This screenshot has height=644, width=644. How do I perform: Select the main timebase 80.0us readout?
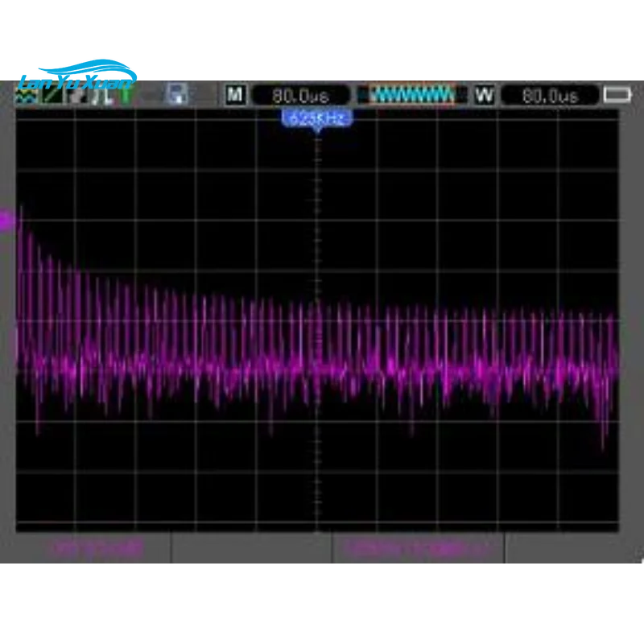[300, 96]
